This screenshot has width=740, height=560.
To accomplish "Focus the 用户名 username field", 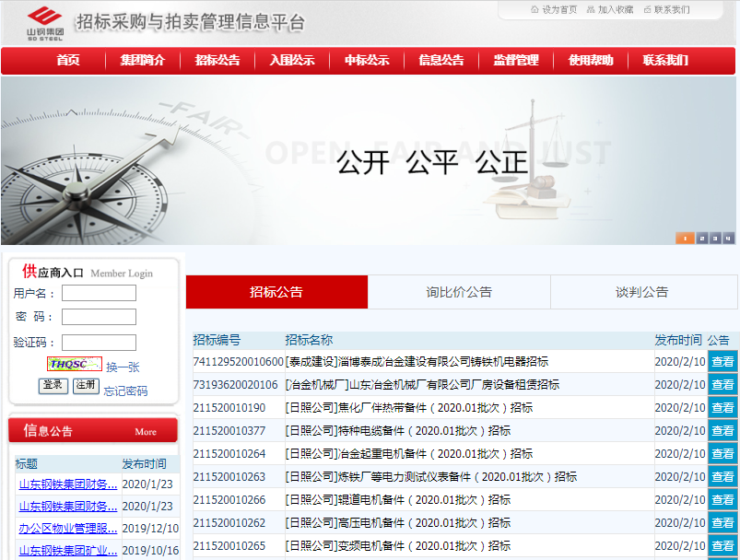I will (x=99, y=293).
